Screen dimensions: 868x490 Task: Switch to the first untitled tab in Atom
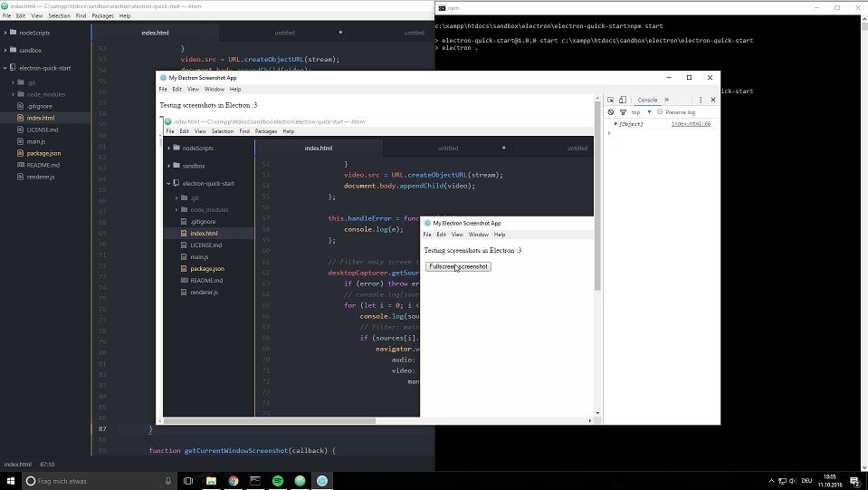(x=284, y=33)
